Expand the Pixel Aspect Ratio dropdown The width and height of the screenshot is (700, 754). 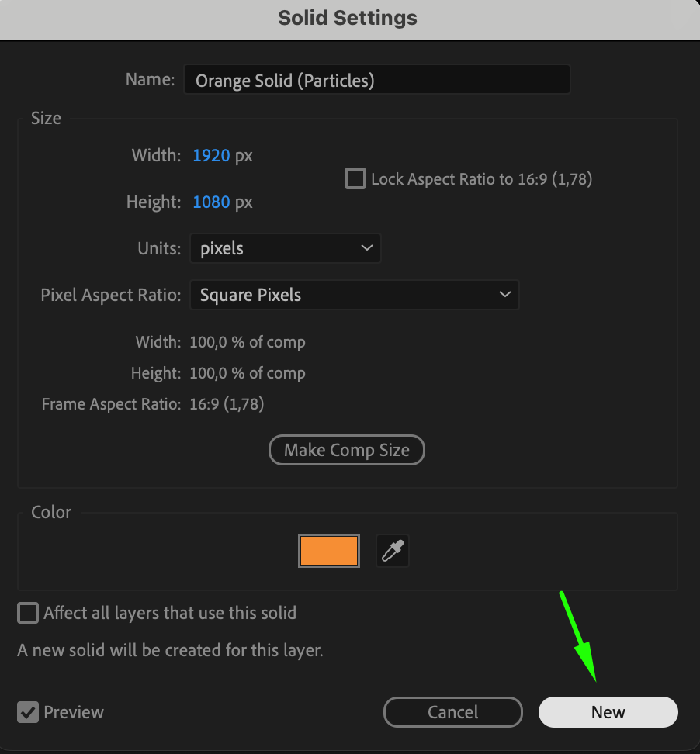[354, 296]
